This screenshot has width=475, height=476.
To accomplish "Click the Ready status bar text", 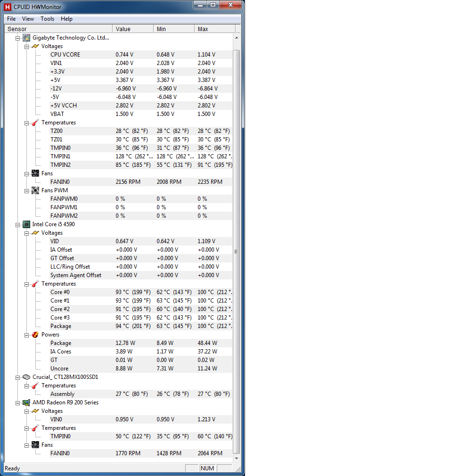I will click(x=12, y=468).
